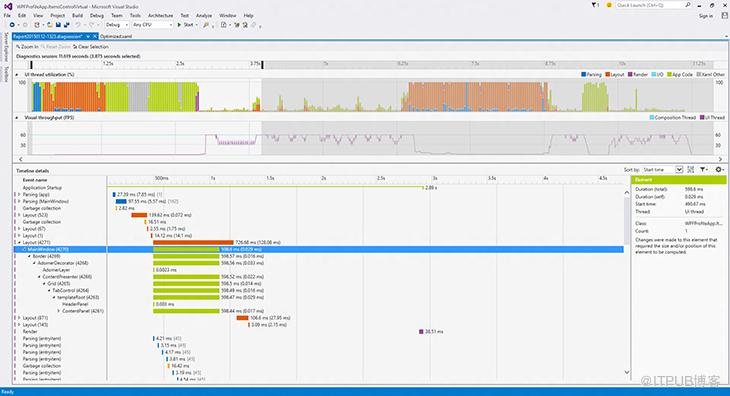730x396 pixels.
Task: Click the Layout legend orange swatch
Action: point(608,74)
